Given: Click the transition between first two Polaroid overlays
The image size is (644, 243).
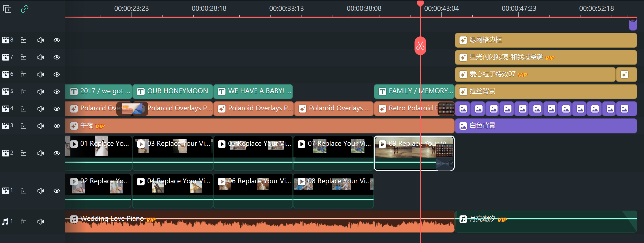Looking at the screenshot, I should click(x=132, y=109).
